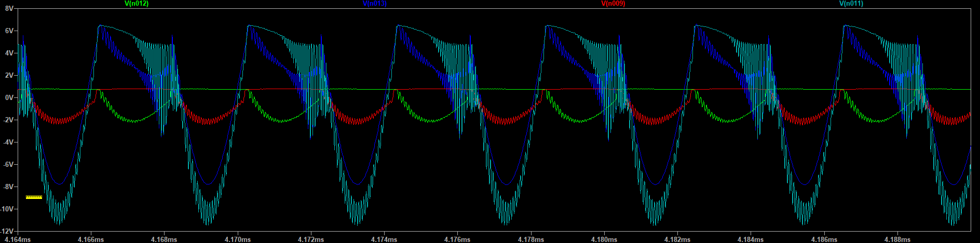
Task: Click the -8V vertical axis label
Action: 7,187
